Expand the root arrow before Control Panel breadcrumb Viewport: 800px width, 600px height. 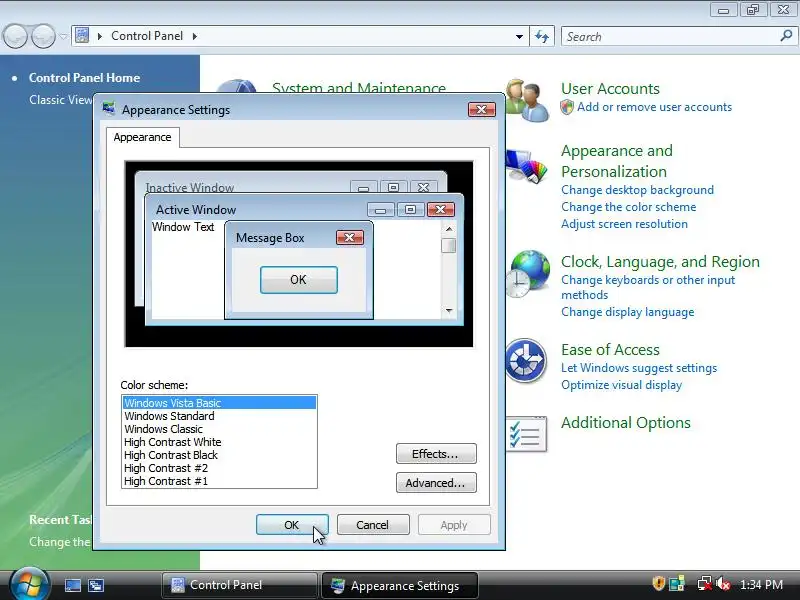[x=99, y=36]
